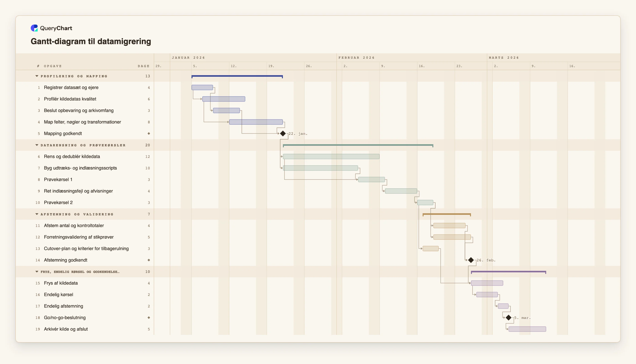636x364 pixels.
Task: Click the Februar 2026 month header
Action: (x=357, y=58)
